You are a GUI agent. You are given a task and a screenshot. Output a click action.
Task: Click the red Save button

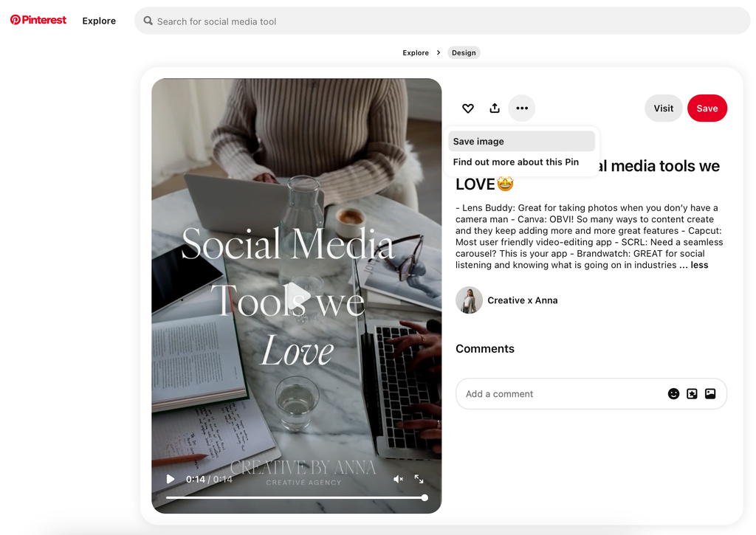pyautogui.click(x=707, y=108)
